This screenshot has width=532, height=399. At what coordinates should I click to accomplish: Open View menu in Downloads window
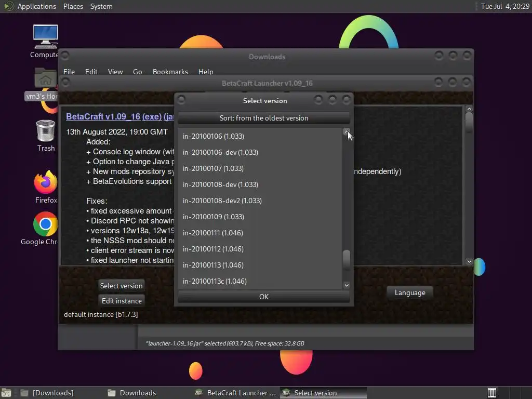[x=115, y=72]
